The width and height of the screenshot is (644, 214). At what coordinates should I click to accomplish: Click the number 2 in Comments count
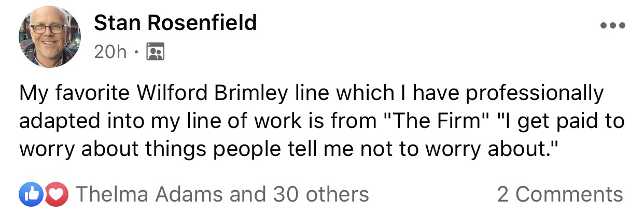click(503, 194)
